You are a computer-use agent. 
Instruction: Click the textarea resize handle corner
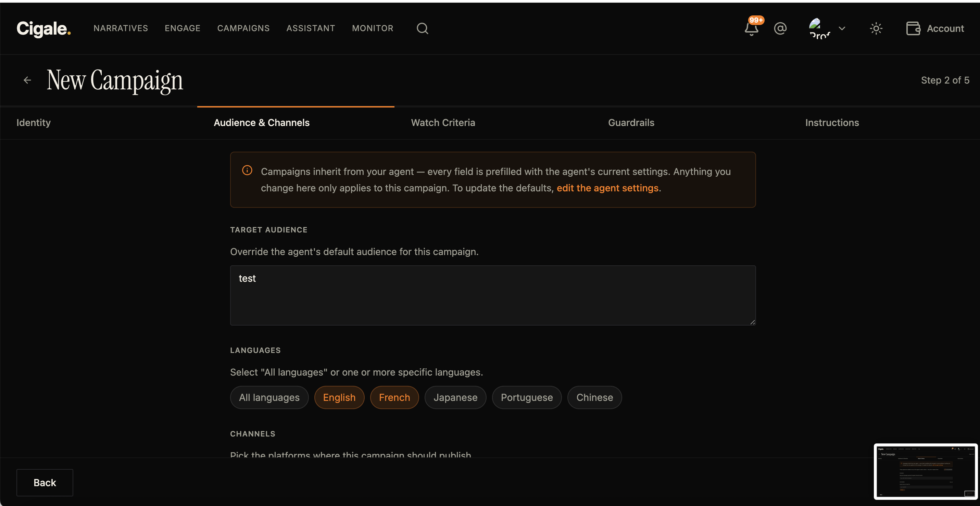pos(753,322)
